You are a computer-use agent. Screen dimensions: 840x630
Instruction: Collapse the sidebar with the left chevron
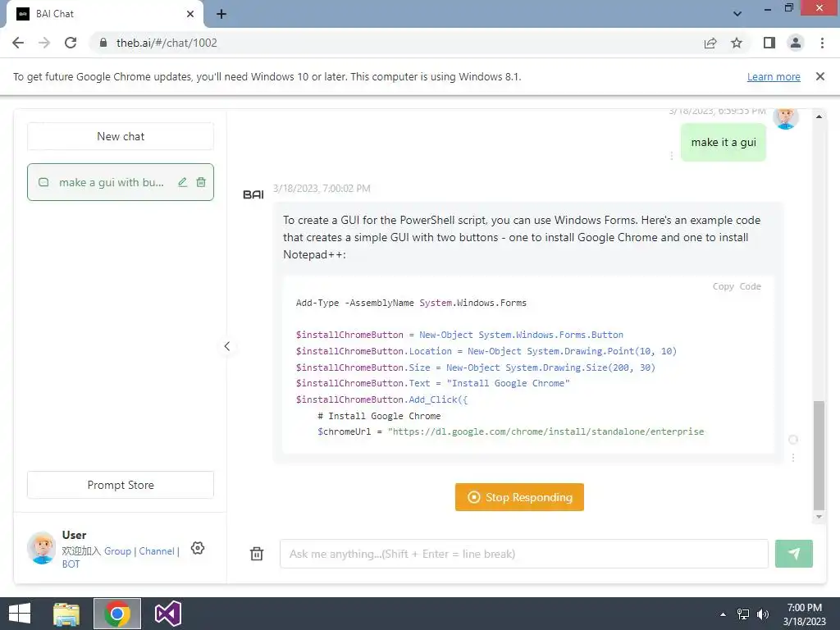click(x=227, y=346)
